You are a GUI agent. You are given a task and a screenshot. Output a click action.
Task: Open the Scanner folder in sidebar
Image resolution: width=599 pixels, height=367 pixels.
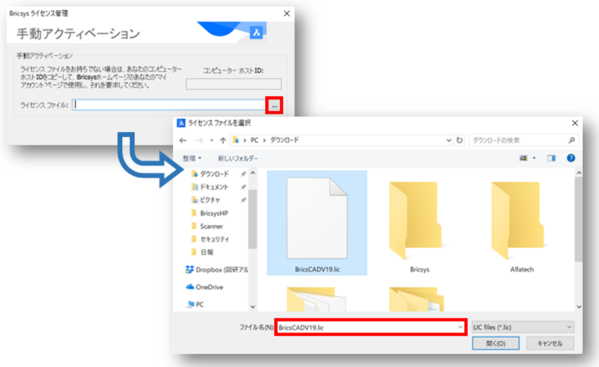[x=211, y=226]
